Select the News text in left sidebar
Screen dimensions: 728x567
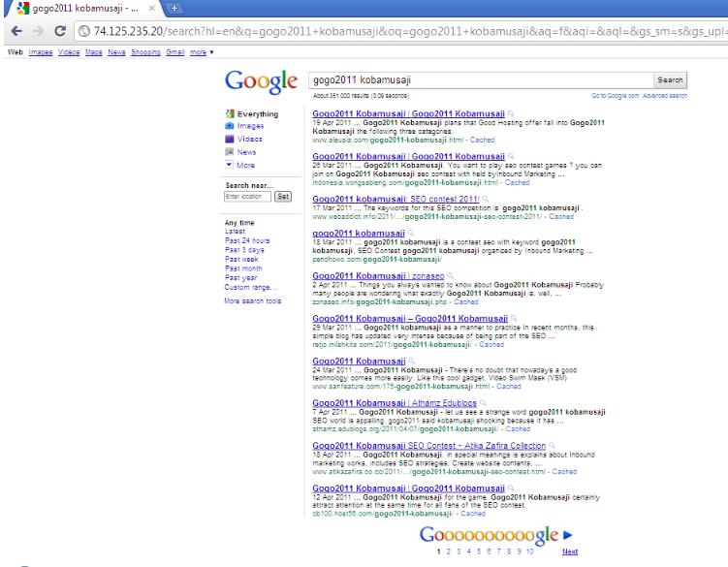click(246, 152)
